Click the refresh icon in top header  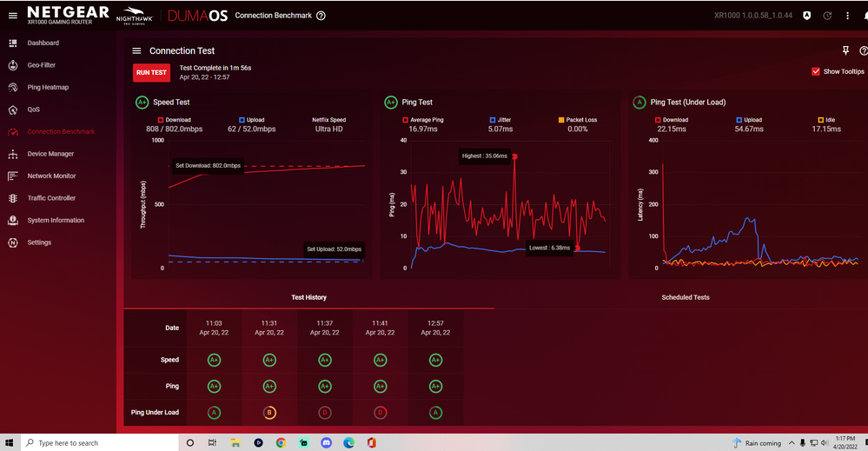827,16
